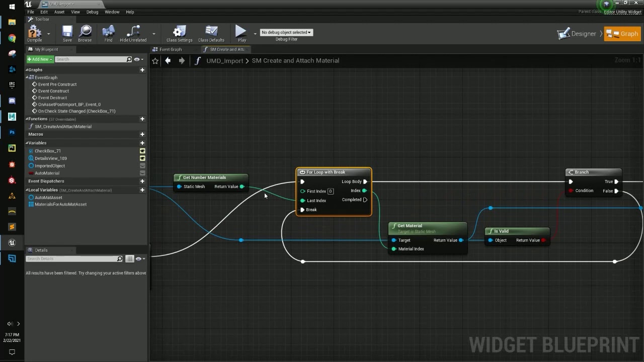Open the Asset menu
The height and width of the screenshot is (362, 644).
(x=59, y=12)
